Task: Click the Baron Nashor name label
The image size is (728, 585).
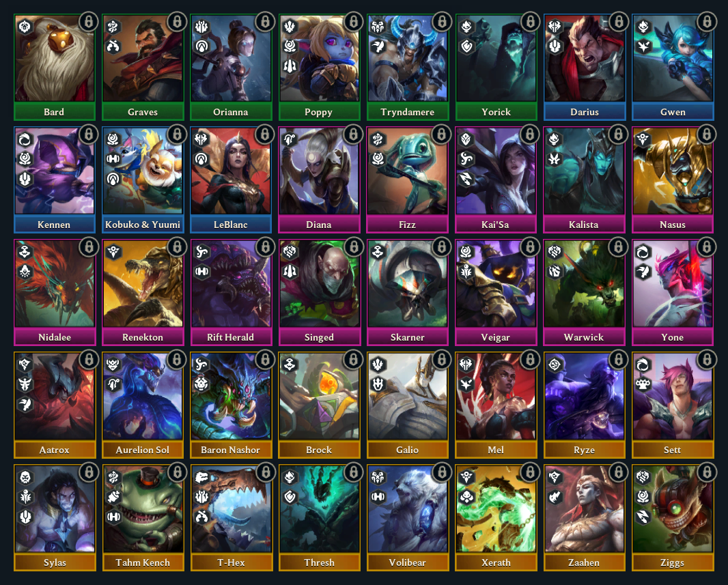Action: pyautogui.click(x=231, y=450)
